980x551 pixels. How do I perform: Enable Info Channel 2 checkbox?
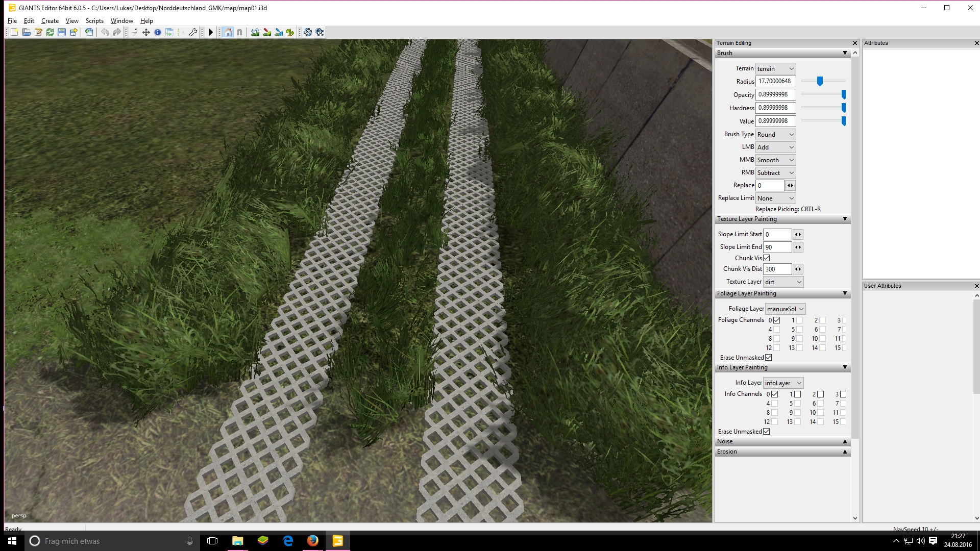820,394
